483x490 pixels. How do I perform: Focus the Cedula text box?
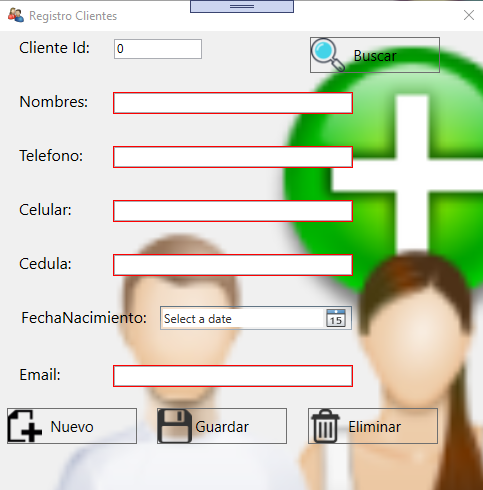click(233, 265)
